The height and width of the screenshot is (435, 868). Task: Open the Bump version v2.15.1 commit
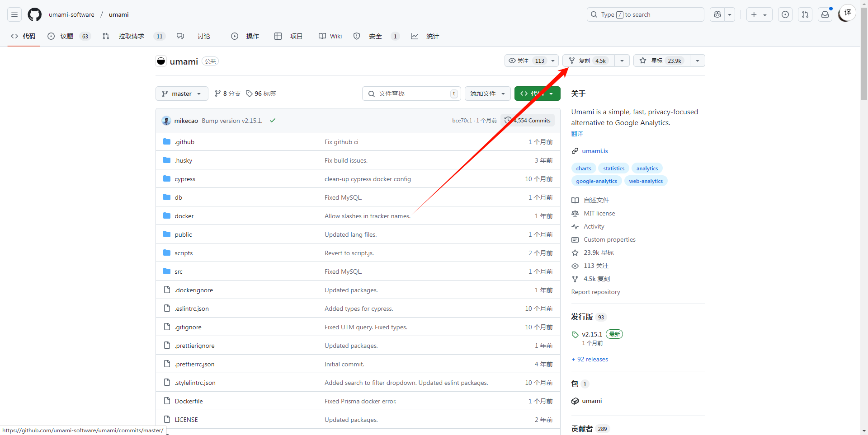point(232,121)
